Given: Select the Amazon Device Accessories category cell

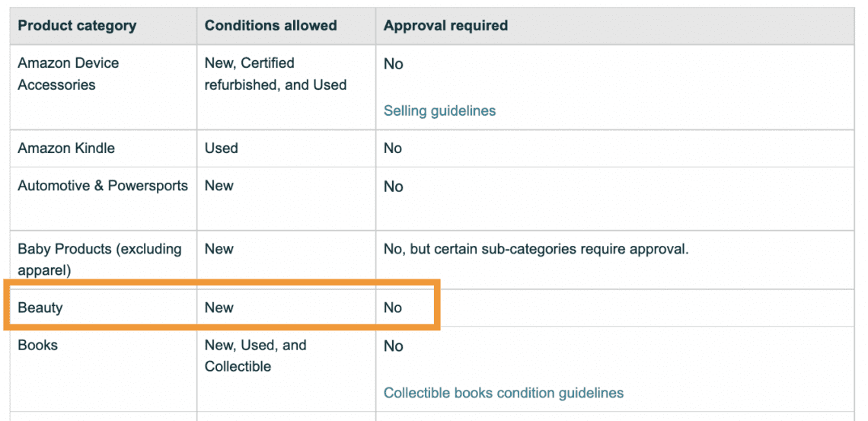Looking at the screenshot, I should (68, 74).
